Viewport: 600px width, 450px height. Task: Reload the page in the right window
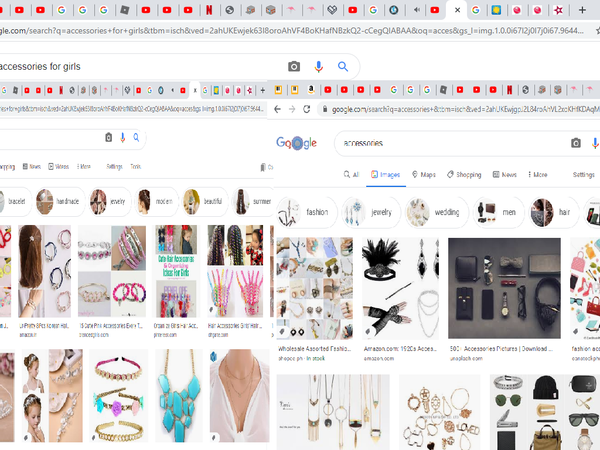coord(307,109)
